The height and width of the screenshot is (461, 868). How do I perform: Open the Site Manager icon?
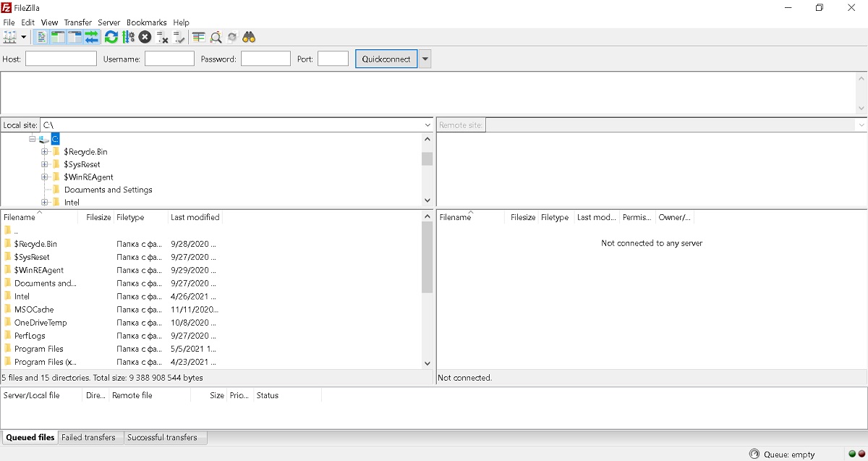[10, 37]
